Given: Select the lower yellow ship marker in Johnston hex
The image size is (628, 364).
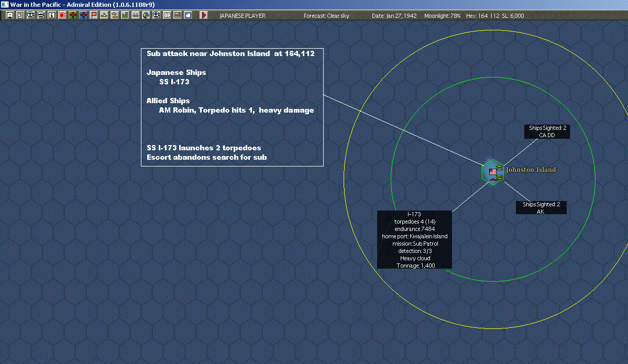Looking at the screenshot, I should tap(500, 177).
